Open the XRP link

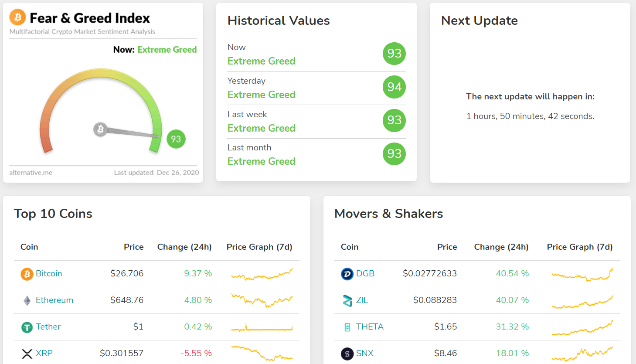pos(44,353)
